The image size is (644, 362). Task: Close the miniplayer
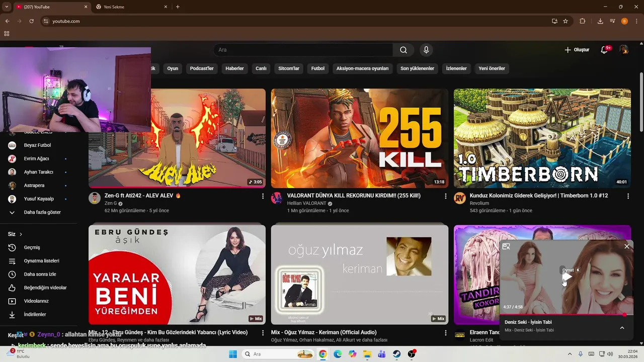click(x=626, y=246)
